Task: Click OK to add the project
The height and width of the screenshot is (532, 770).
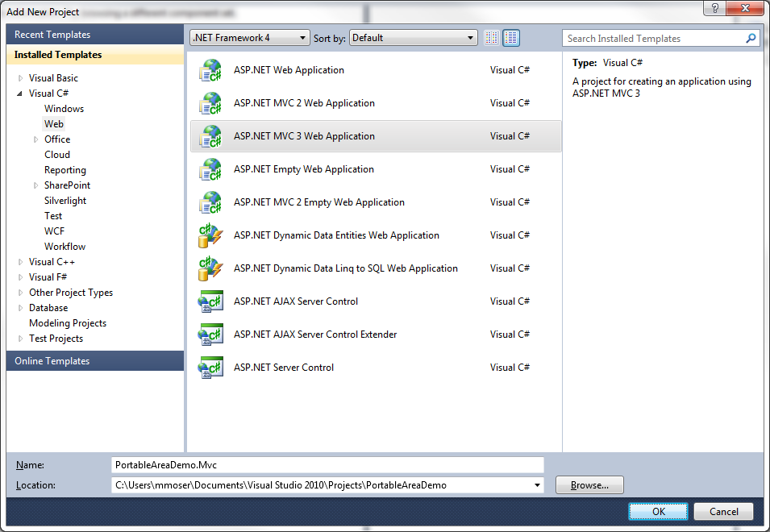Action: (x=658, y=511)
